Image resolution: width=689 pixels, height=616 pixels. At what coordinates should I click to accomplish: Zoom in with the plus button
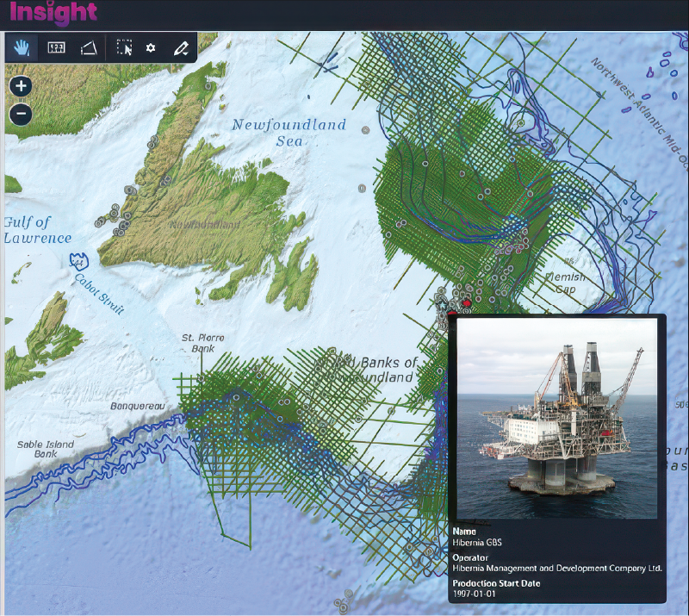[x=22, y=86]
